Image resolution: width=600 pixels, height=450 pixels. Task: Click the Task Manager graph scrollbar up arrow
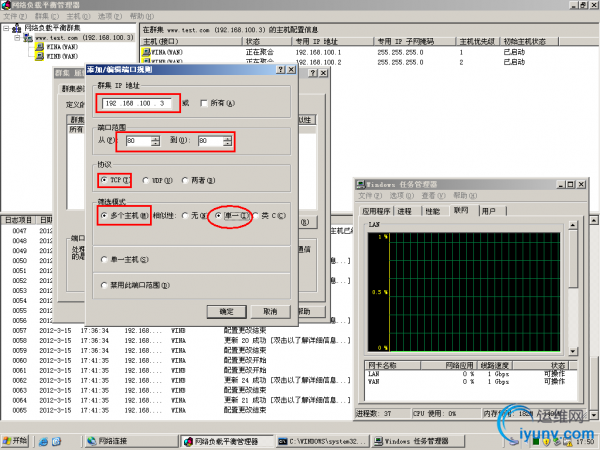click(573, 225)
